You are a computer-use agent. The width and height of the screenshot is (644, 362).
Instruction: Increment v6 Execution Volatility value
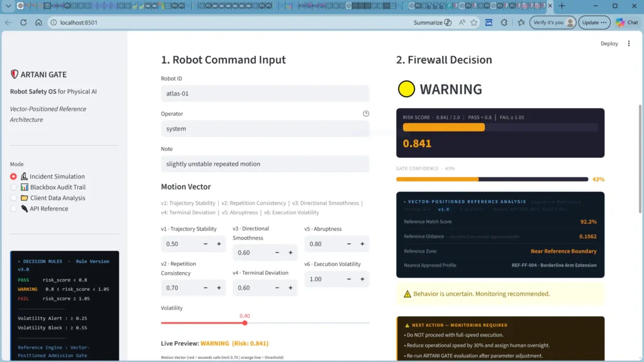coord(362,279)
